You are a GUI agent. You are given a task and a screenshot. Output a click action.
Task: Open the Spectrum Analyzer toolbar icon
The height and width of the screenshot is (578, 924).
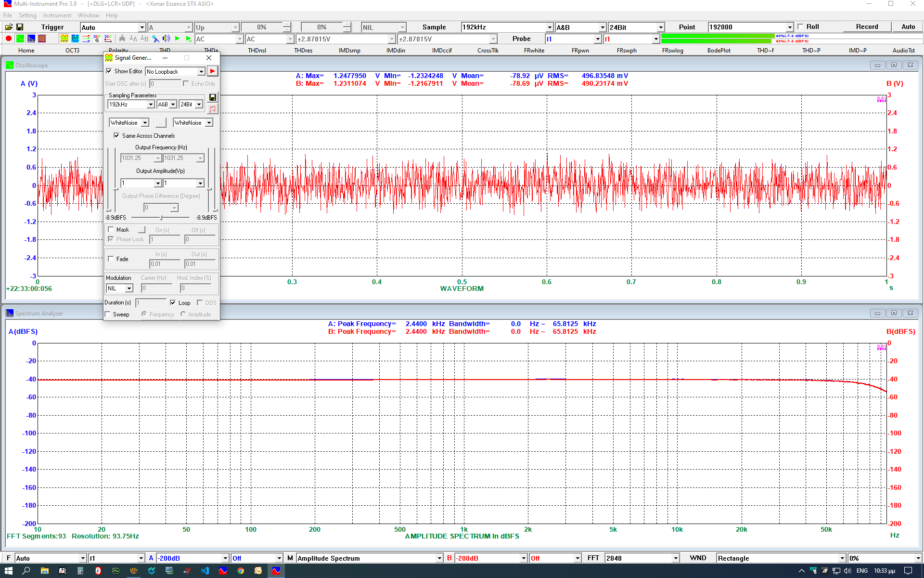click(x=31, y=39)
